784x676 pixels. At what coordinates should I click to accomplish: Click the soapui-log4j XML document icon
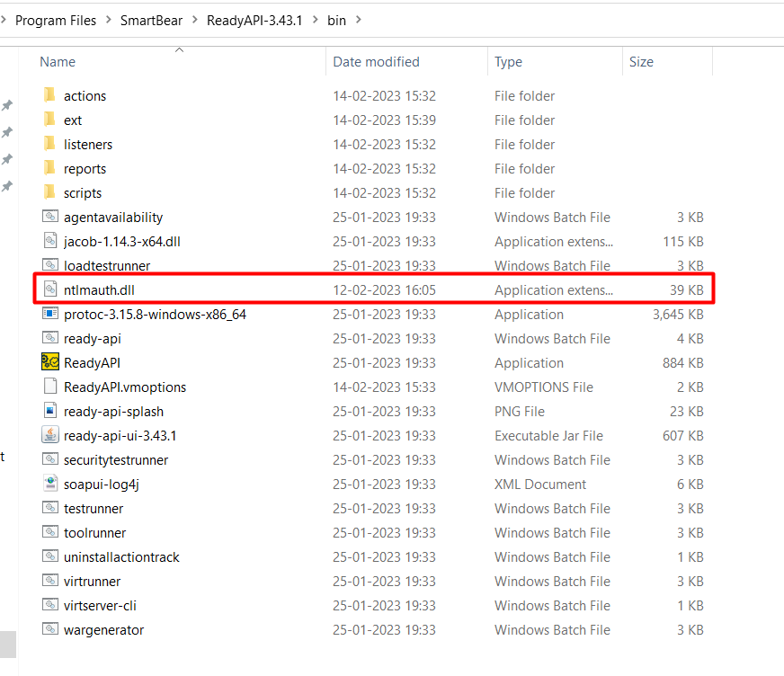point(50,485)
